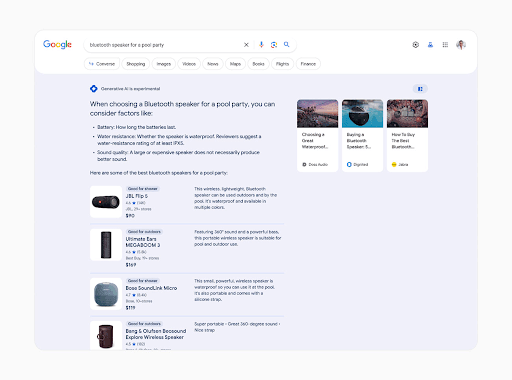This screenshot has height=380, width=512.
Task: Switch to the Books tab
Action: (x=258, y=64)
